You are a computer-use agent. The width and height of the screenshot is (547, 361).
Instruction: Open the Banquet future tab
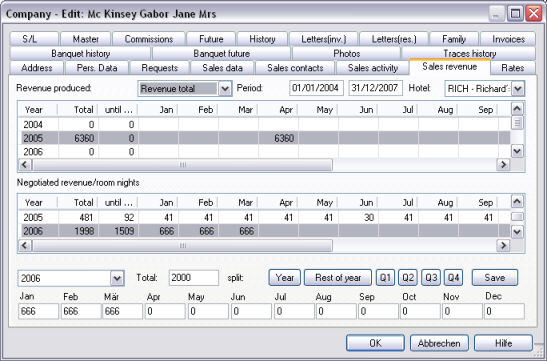pyautogui.click(x=222, y=53)
